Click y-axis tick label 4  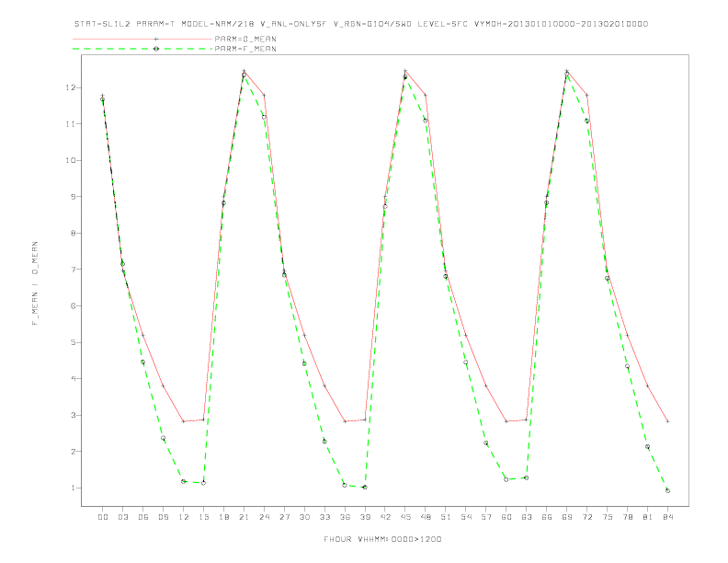[73, 379]
